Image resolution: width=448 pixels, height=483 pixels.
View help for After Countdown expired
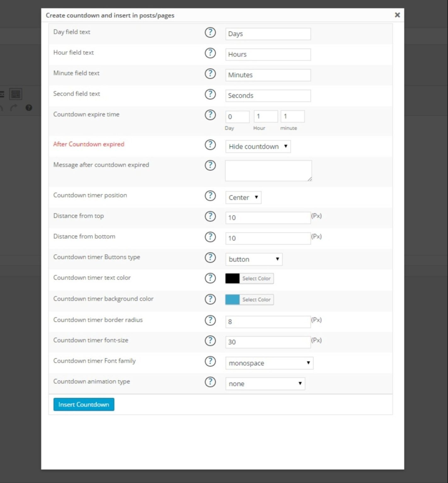210,145
